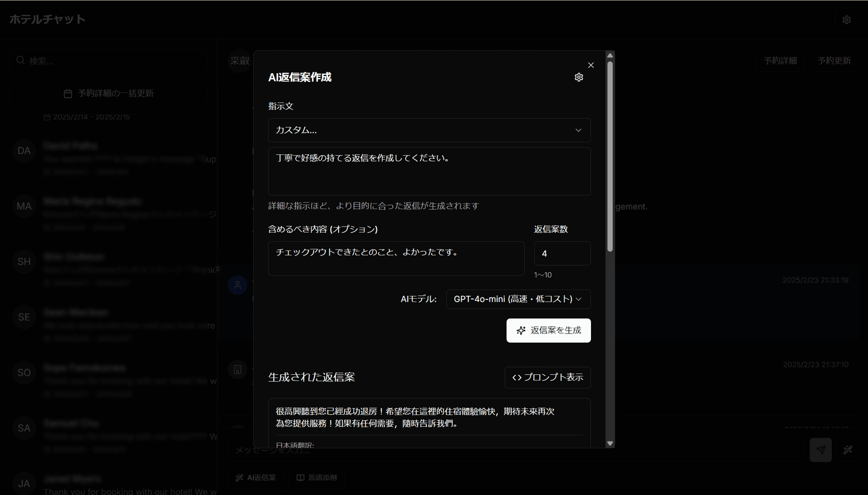Select the 予約更新 option at top right
Screen dimensions: 868x495
[834, 60]
